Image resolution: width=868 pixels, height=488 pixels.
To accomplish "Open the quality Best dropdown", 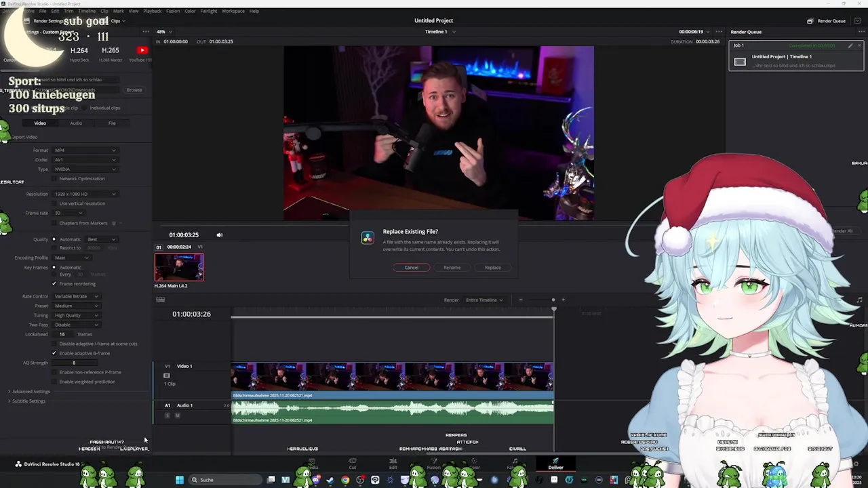I will point(102,239).
